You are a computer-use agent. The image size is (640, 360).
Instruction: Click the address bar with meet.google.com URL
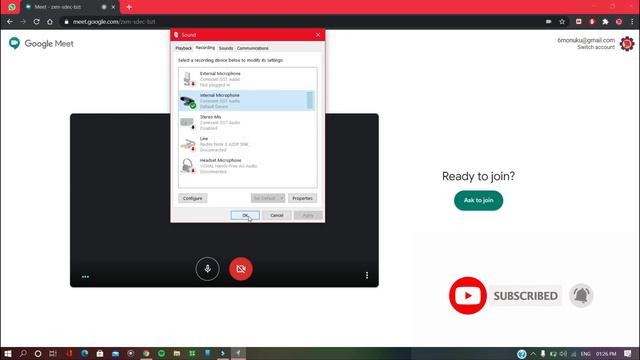302,22
